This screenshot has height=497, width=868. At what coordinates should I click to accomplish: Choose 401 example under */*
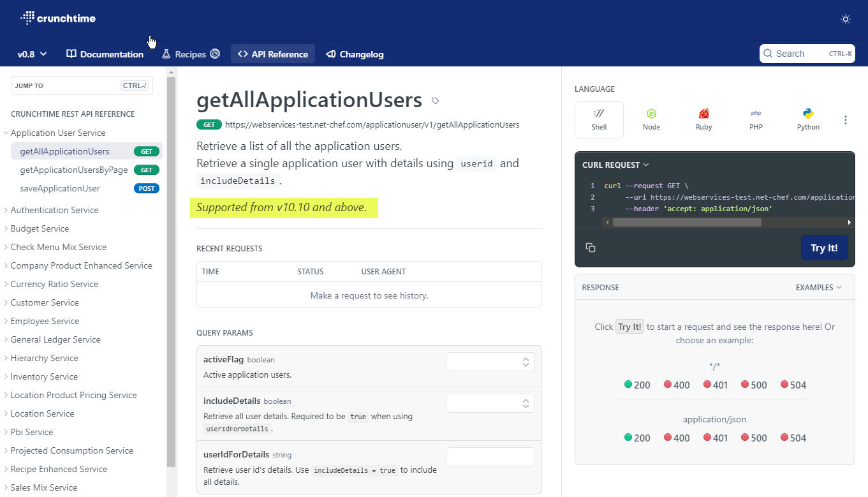pyautogui.click(x=716, y=385)
